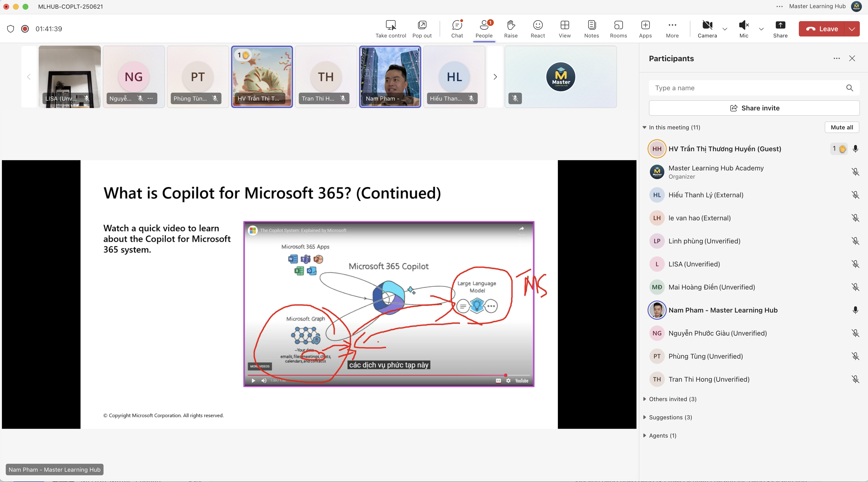Image resolution: width=868 pixels, height=482 pixels.
Task: Show next participant tiles with right arrow
Action: point(495,77)
